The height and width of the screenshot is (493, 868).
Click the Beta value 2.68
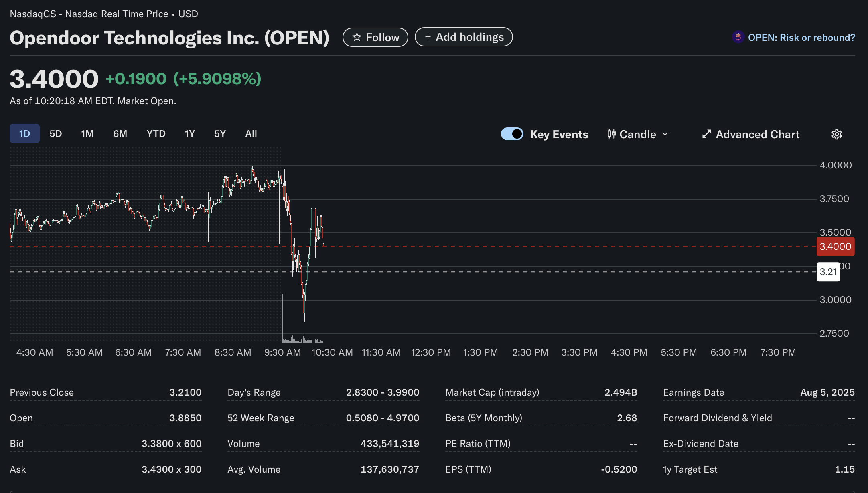[627, 418]
